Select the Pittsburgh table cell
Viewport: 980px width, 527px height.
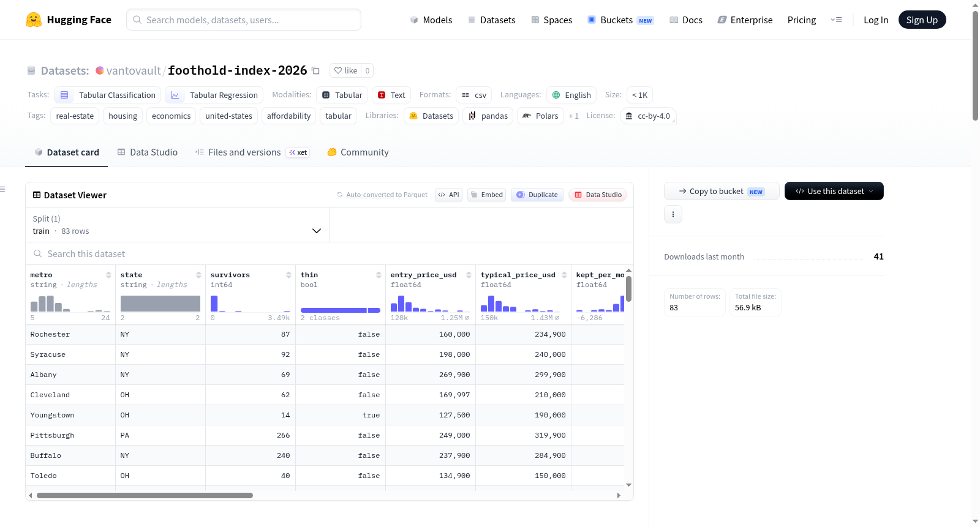(70, 435)
